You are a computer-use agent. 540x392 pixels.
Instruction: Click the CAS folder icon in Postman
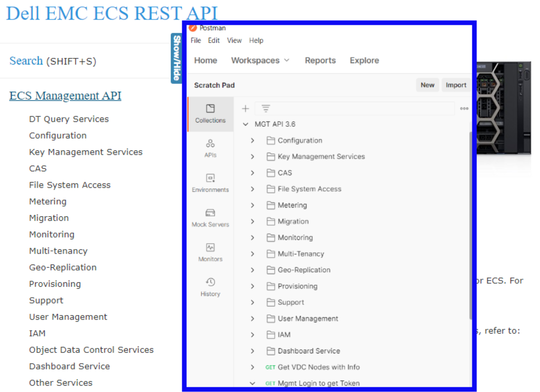click(271, 173)
